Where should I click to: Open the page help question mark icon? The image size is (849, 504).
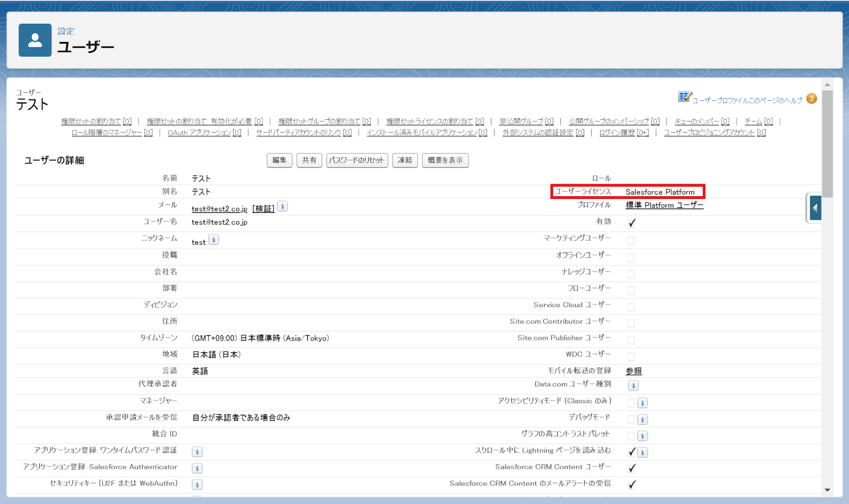(811, 99)
